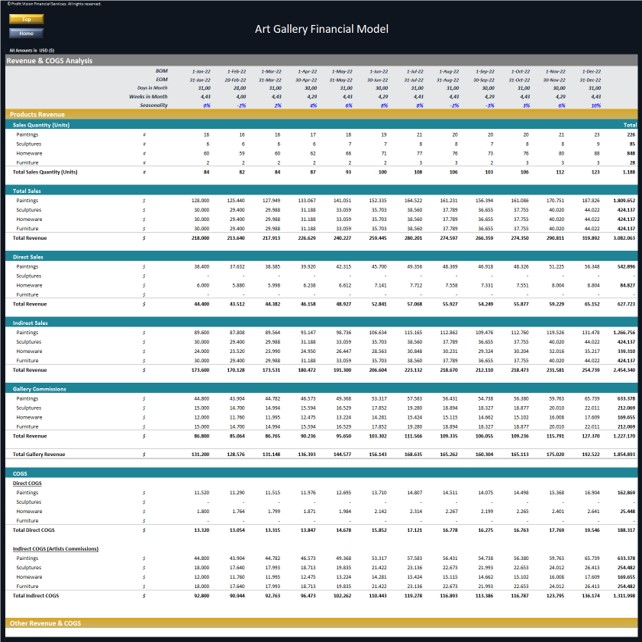Select the Products Revenue section band
The height and width of the screenshot is (642, 642).
pos(321,114)
